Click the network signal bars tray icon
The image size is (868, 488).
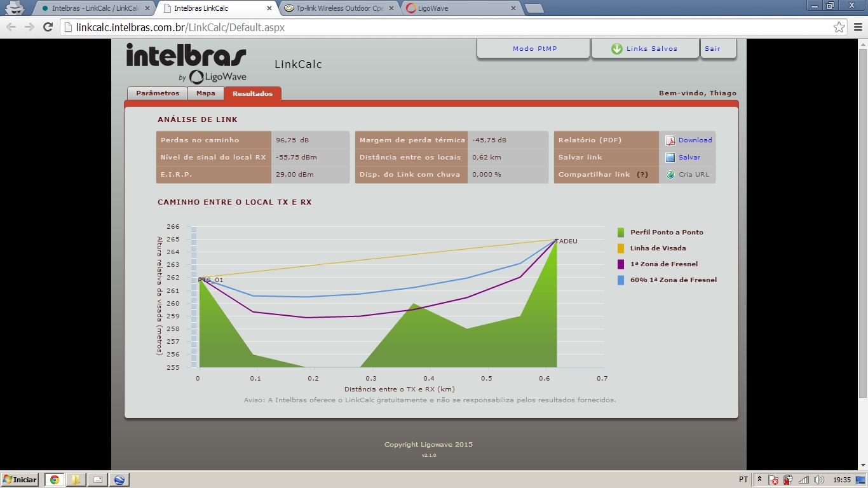point(804,480)
